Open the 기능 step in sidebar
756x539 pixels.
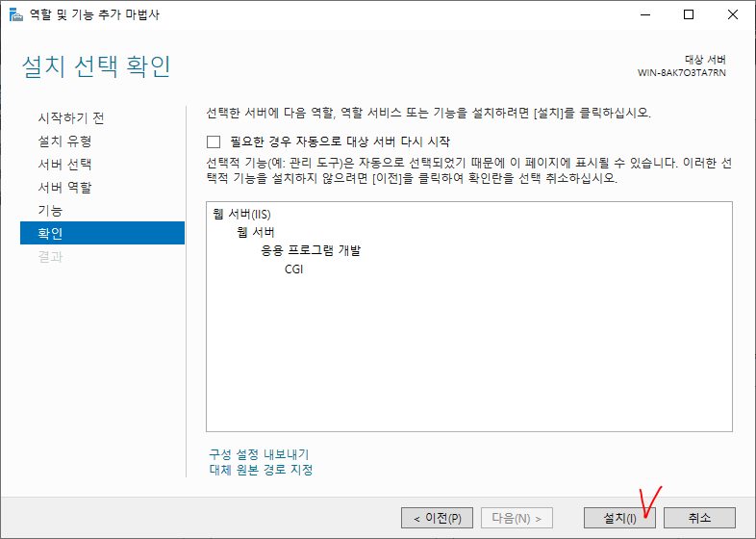50,211
